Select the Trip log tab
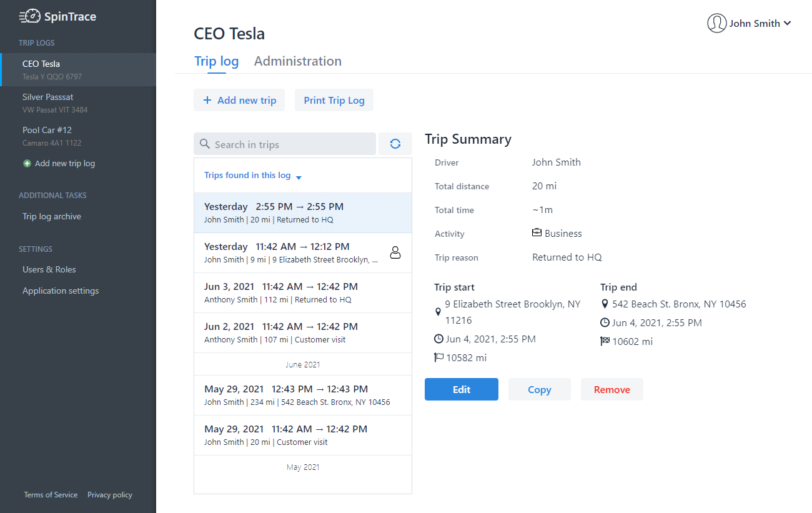This screenshot has height=513, width=812. click(x=217, y=61)
